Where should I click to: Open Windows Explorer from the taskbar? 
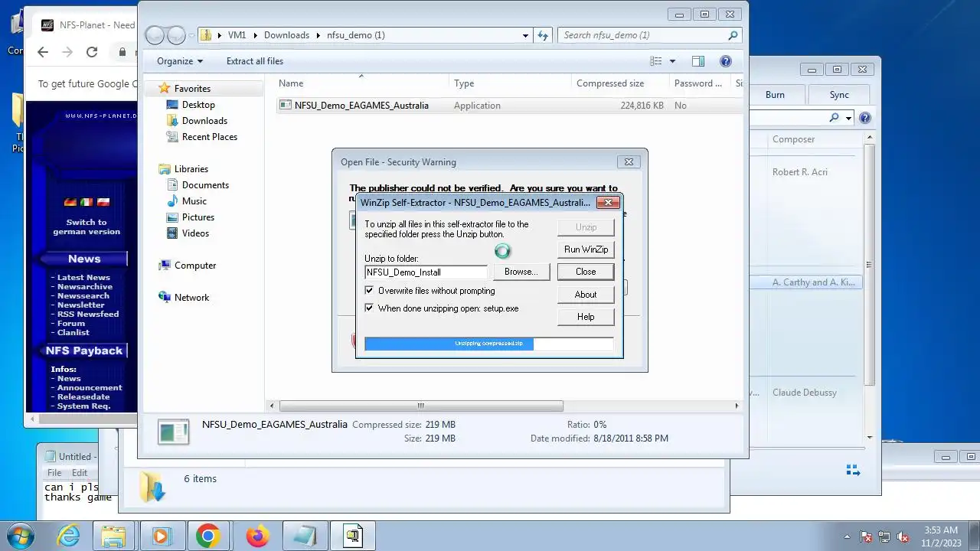(x=113, y=536)
